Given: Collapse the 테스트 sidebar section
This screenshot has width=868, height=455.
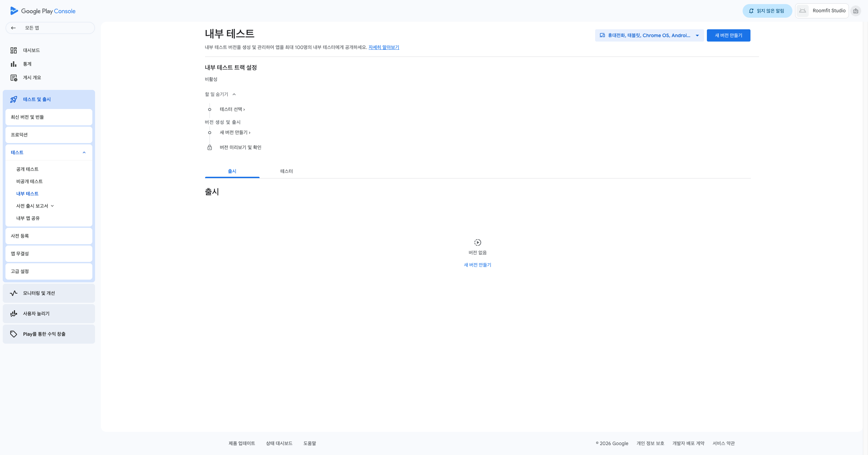Looking at the screenshot, I should 84,153.
